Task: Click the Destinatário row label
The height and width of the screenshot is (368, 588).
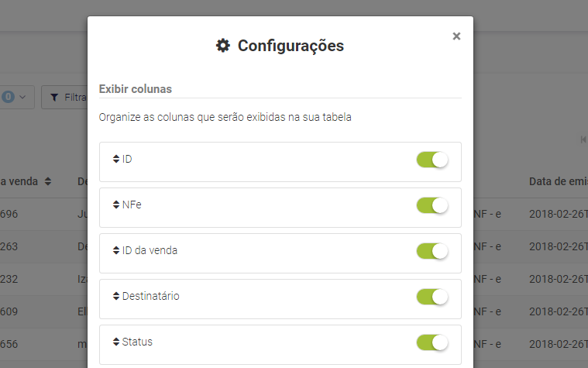Action: [151, 297]
